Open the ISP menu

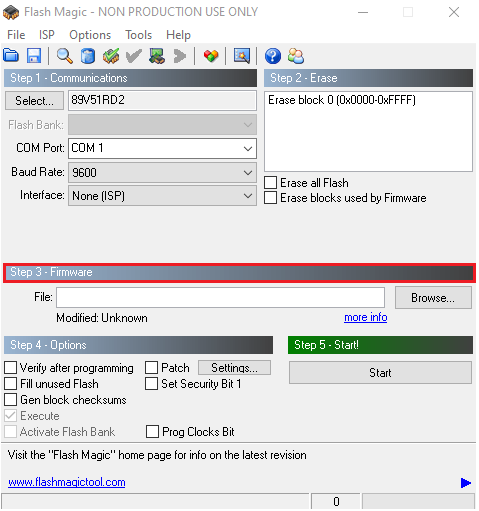click(x=47, y=35)
